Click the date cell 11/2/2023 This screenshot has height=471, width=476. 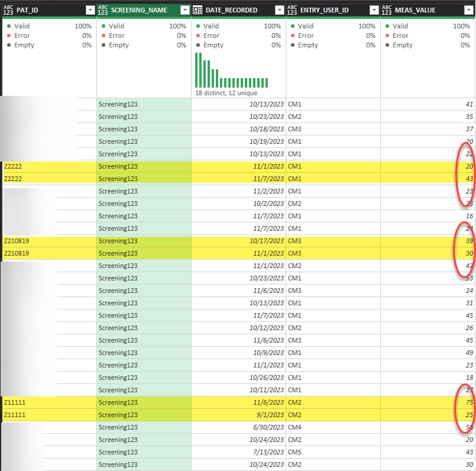point(239,191)
